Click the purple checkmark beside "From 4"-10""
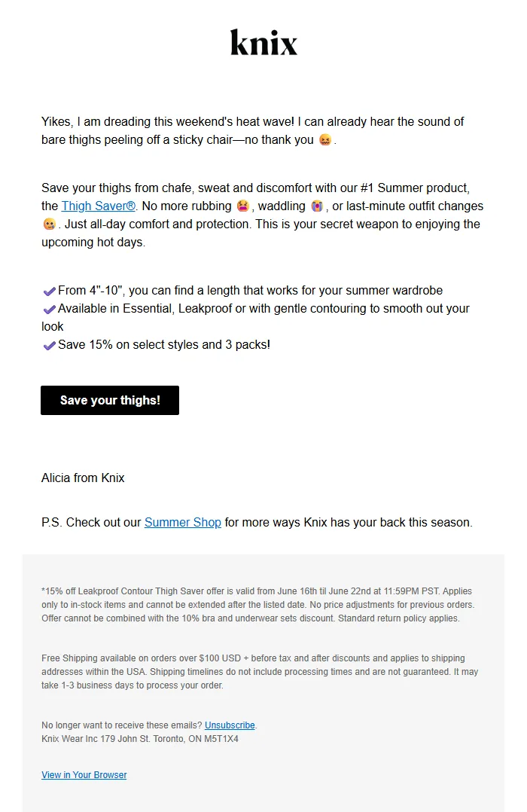 click(x=49, y=291)
